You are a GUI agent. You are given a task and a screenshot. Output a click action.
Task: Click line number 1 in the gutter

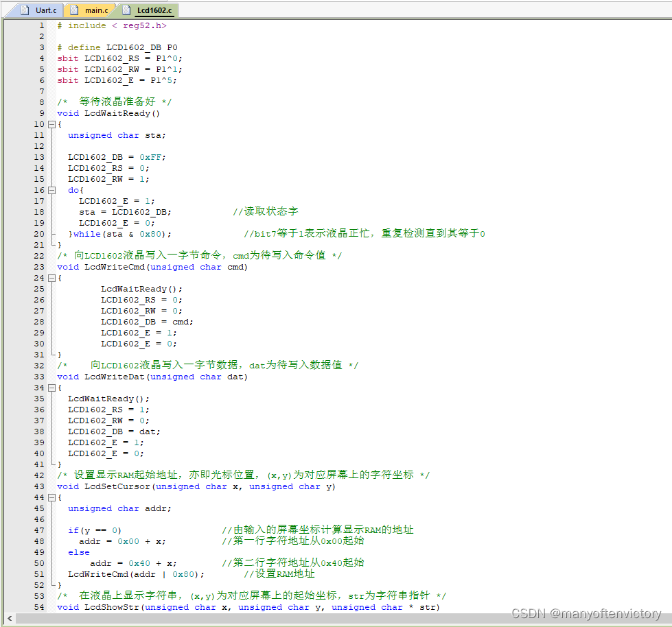(x=42, y=25)
